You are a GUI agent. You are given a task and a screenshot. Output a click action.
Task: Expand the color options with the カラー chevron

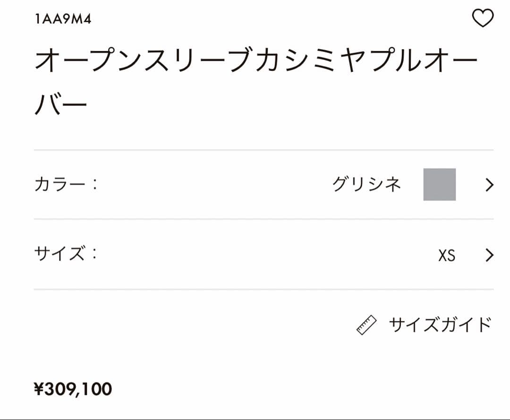489,186
